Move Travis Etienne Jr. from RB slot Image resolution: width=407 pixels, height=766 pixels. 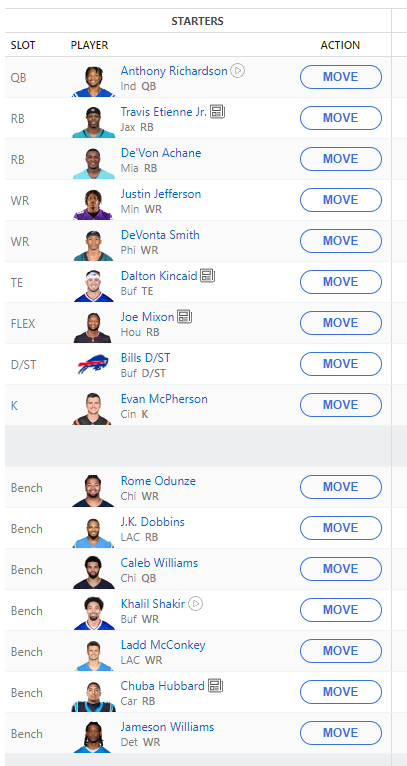(x=341, y=118)
